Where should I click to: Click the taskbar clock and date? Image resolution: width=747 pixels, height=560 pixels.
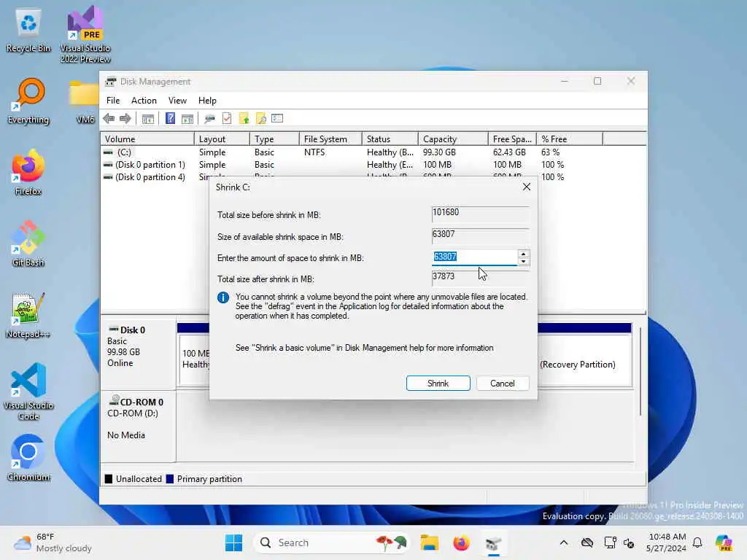click(x=667, y=542)
